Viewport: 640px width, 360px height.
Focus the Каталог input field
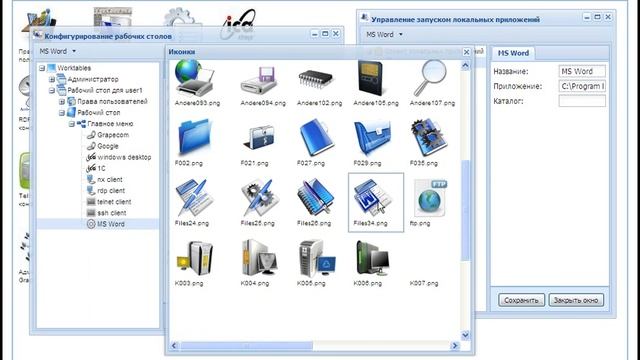582,101
